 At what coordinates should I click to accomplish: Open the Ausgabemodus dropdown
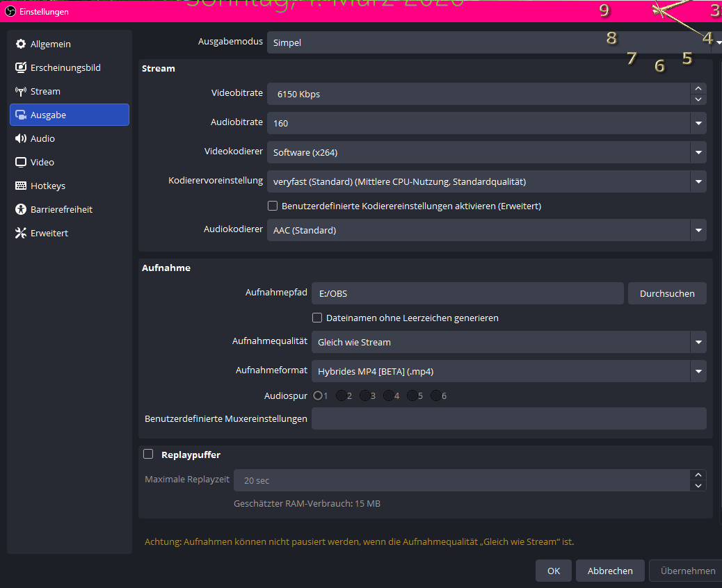pyautogui.click(x=495, y=42)
